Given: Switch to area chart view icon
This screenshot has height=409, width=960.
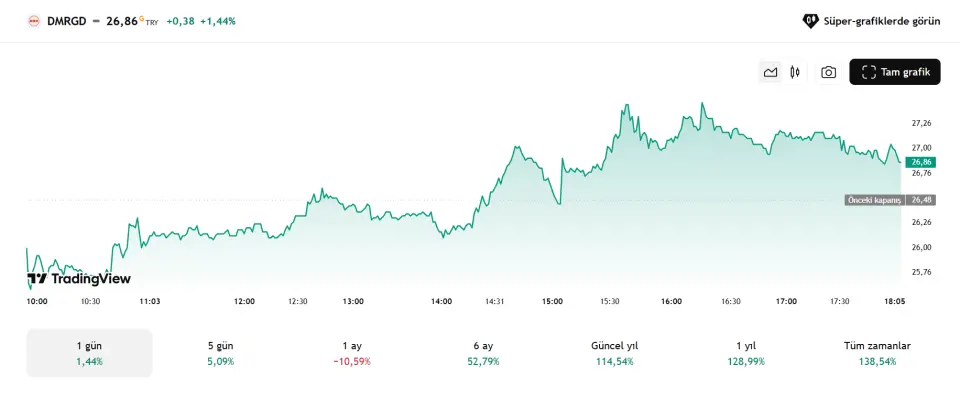Looking at the screenshot, I should (x=770, y=72).
